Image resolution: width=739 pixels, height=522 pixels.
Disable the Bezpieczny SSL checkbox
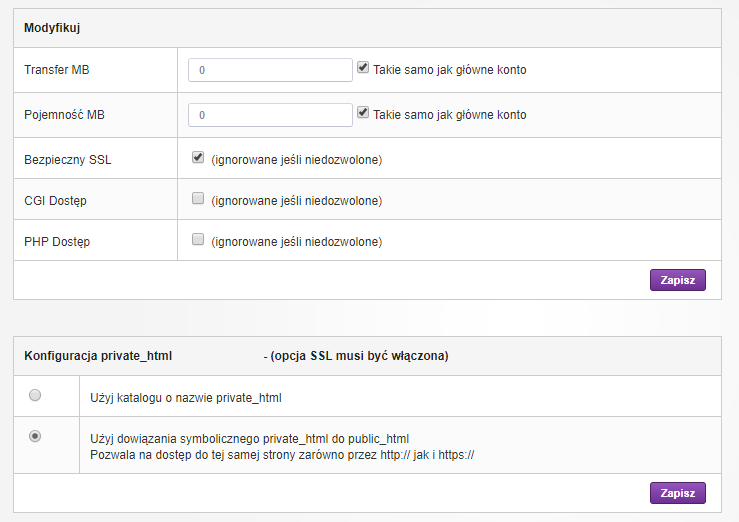(x=198, y=158)
